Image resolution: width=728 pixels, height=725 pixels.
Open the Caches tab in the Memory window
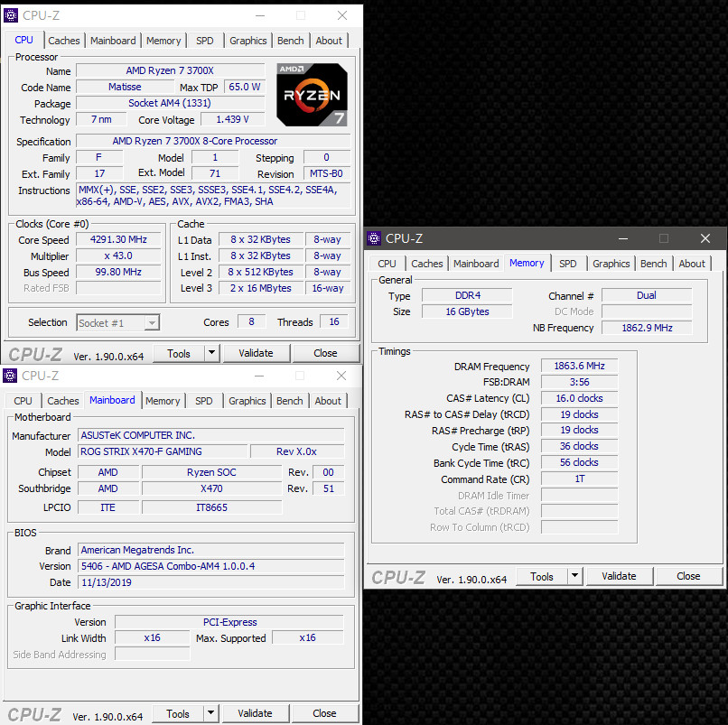click(x=426, y=264)
